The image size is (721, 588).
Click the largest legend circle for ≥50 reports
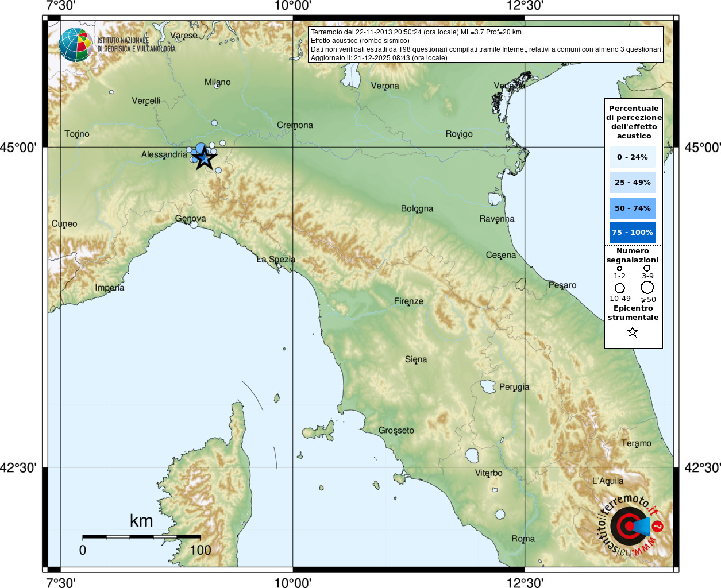647,287
